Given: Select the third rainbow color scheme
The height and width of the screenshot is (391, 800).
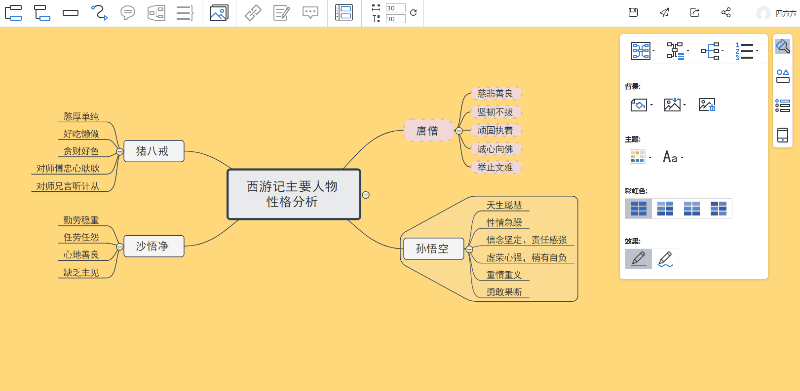Looking at the screenshot, I should click(x=692, y=208).
